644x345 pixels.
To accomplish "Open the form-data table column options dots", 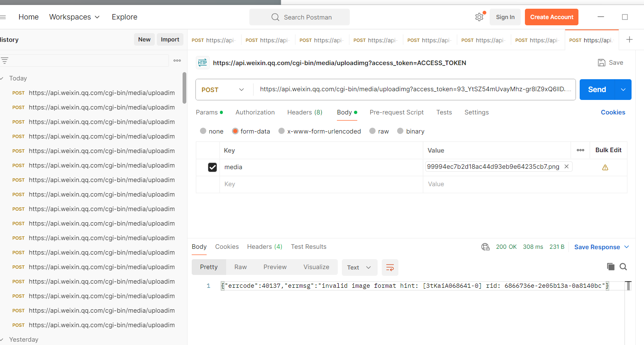I will 581,150.
